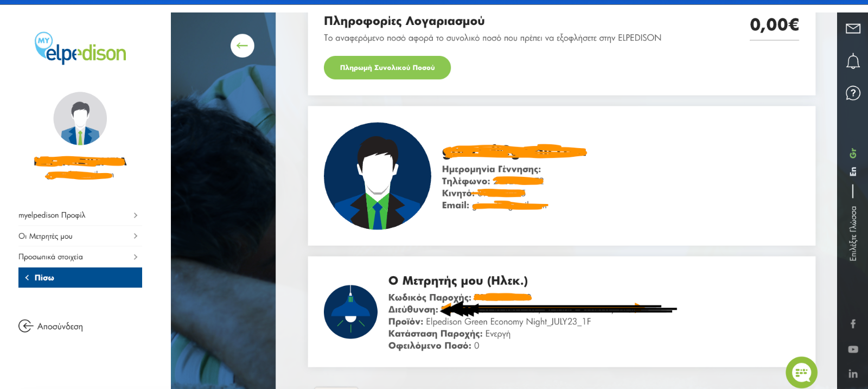Click Επιλέξτε Γλώσσα vertical label
The image size is (868, 389).
coord(853,233)
